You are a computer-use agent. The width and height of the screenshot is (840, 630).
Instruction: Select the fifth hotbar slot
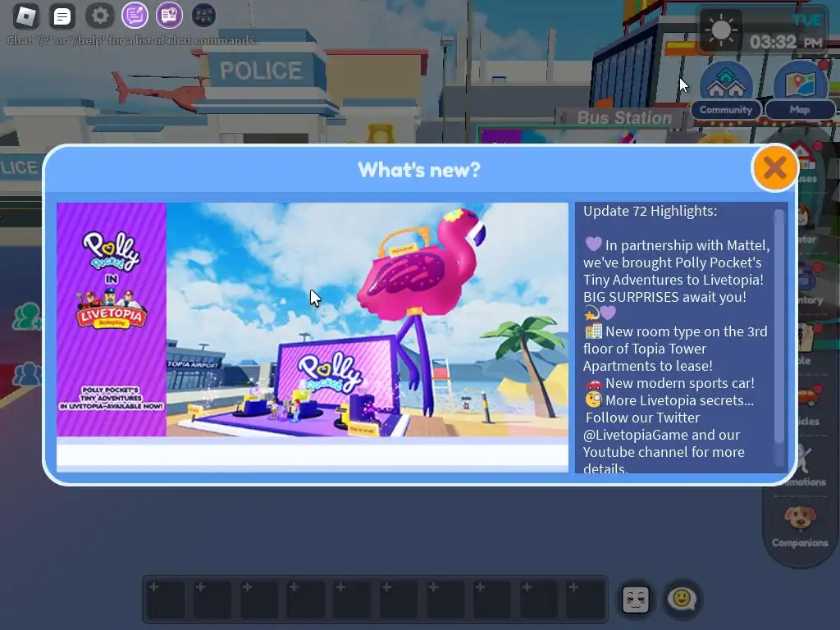coord(353,600)
